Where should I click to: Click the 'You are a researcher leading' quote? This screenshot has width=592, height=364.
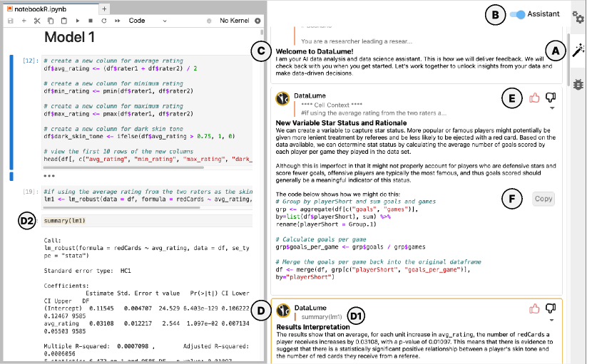357,41
